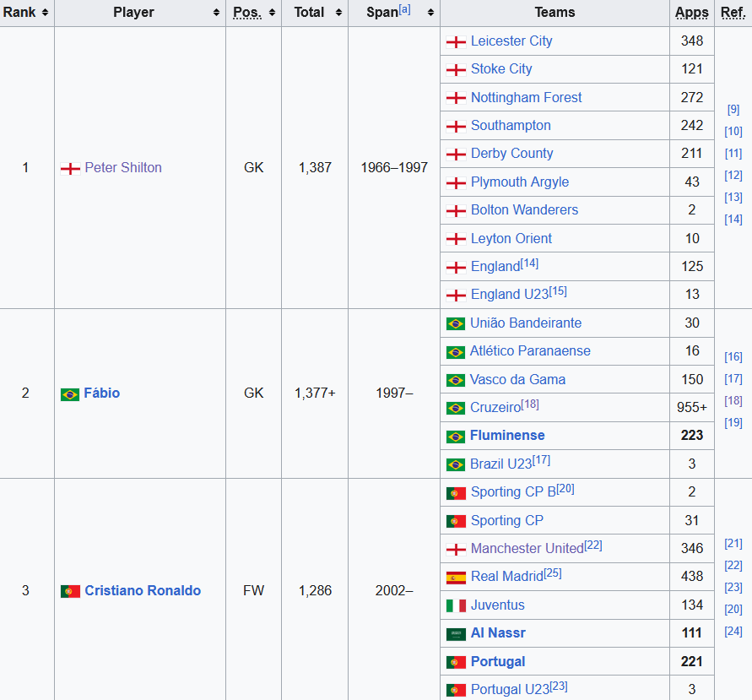Select the span text 1966–1997
The width and height of the screenshot is (752, 700).
[x=394, y=167]
